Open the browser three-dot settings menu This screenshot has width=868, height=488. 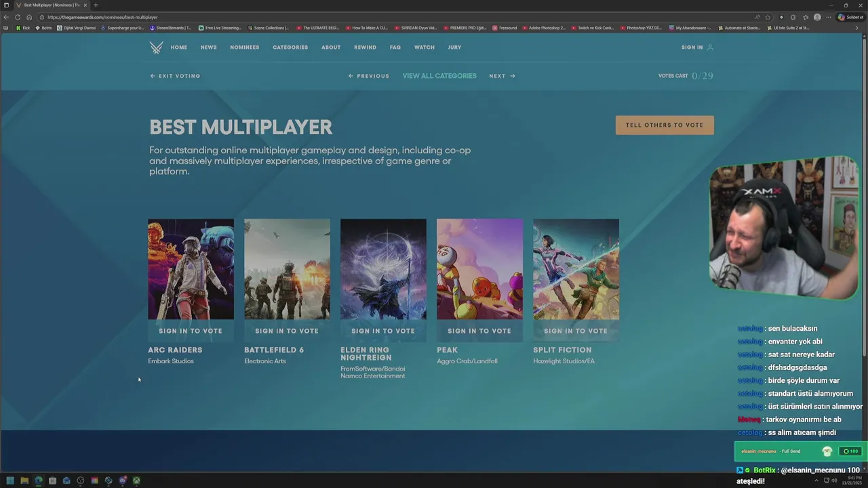829,17
